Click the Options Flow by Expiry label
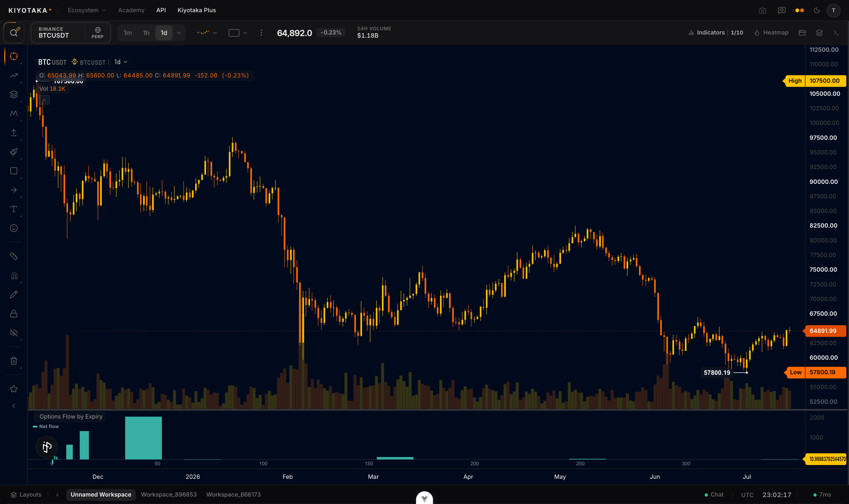 71,416
